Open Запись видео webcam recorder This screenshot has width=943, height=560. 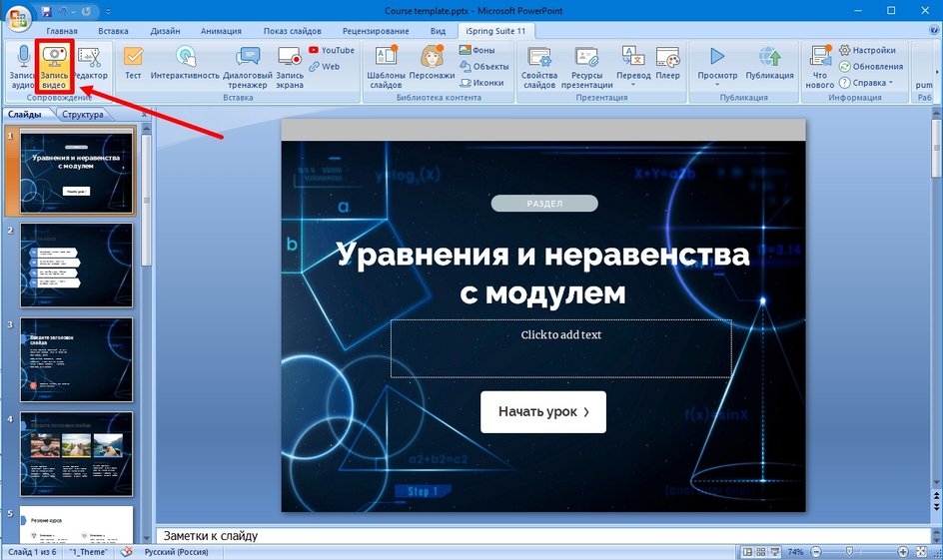(x=54, y=66)
